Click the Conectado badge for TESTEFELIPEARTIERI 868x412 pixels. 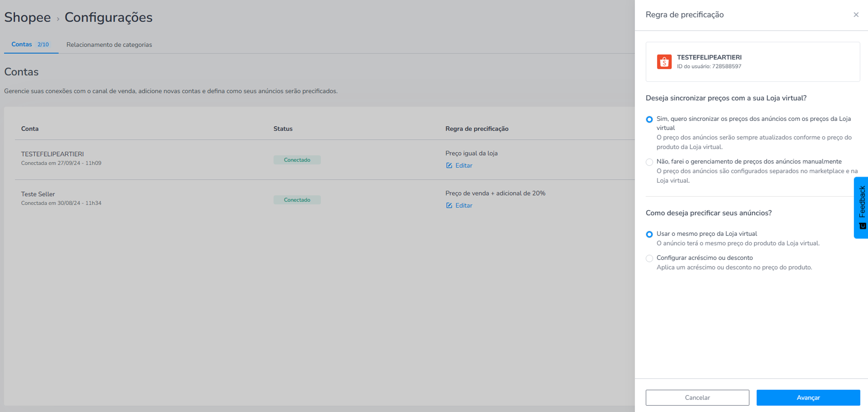pos(297,160)
